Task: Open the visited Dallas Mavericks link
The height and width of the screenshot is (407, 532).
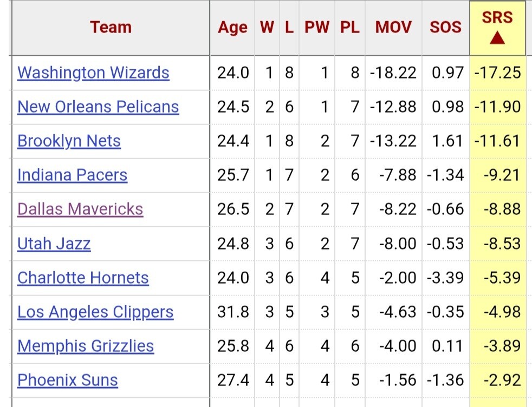Action: 80,209
